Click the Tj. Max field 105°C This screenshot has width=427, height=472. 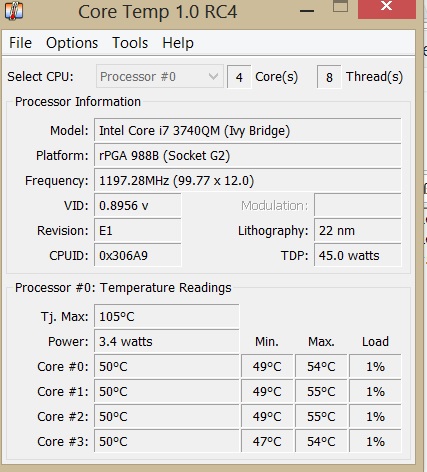pyautogui.click(x=167, y=316)
